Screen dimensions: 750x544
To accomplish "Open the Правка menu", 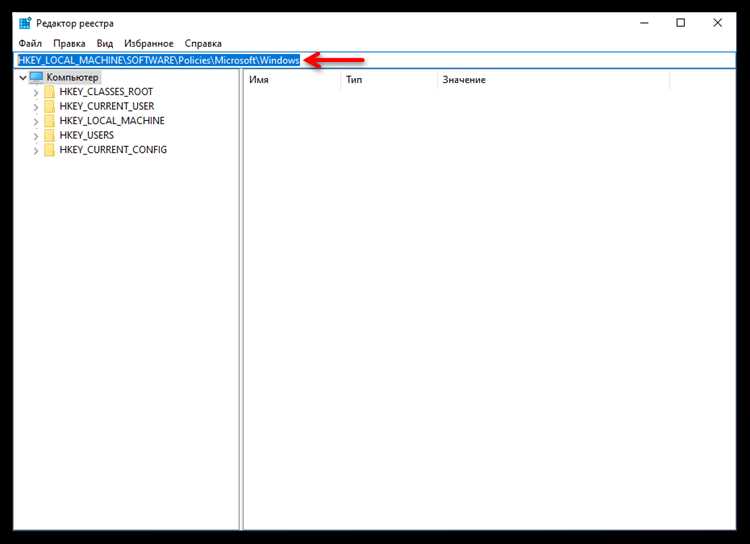I will click(69, 44).
